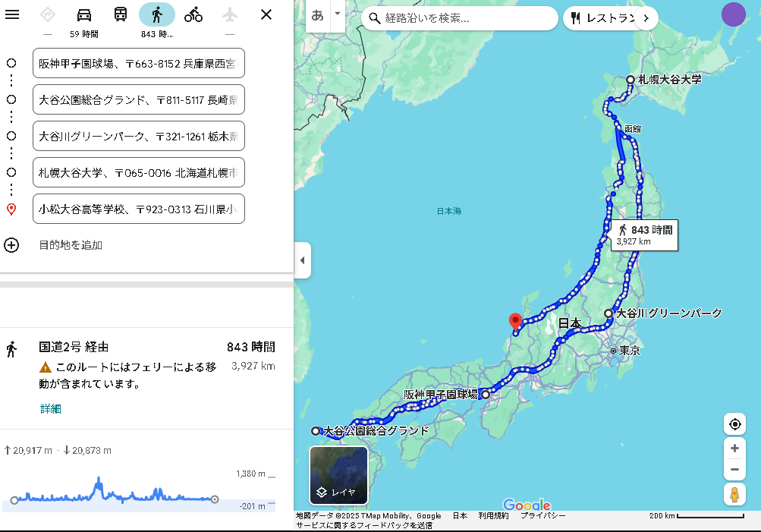761x532 pixels.
Task: Zoom in on the map
Action: (734, 448)
